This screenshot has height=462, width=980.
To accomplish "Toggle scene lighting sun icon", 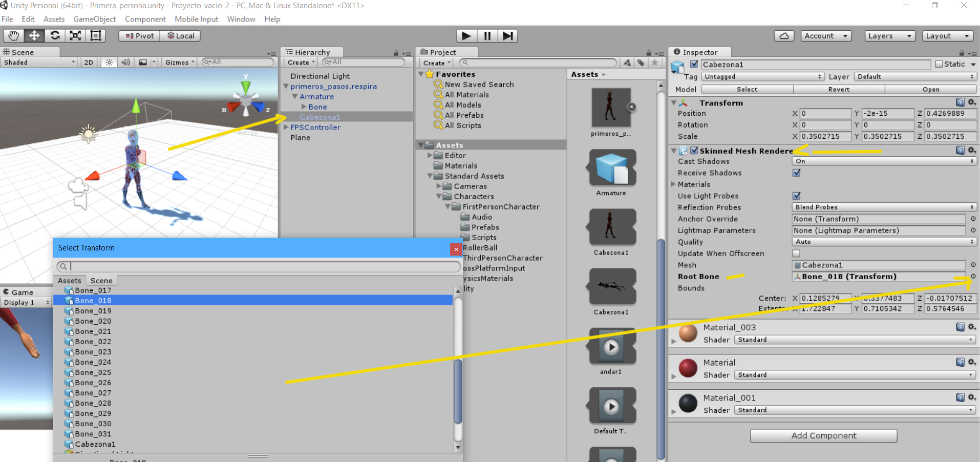I will coord(109,62).
